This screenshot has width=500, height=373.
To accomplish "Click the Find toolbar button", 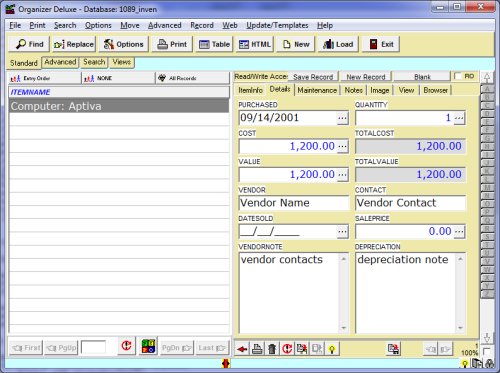I will [x=29, y=44].
